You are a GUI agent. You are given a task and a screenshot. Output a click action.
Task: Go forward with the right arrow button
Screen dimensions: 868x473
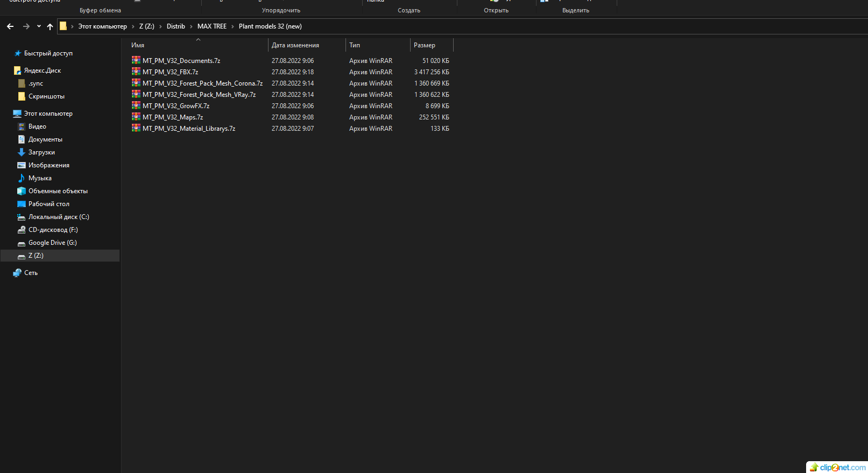pos(26,26)
